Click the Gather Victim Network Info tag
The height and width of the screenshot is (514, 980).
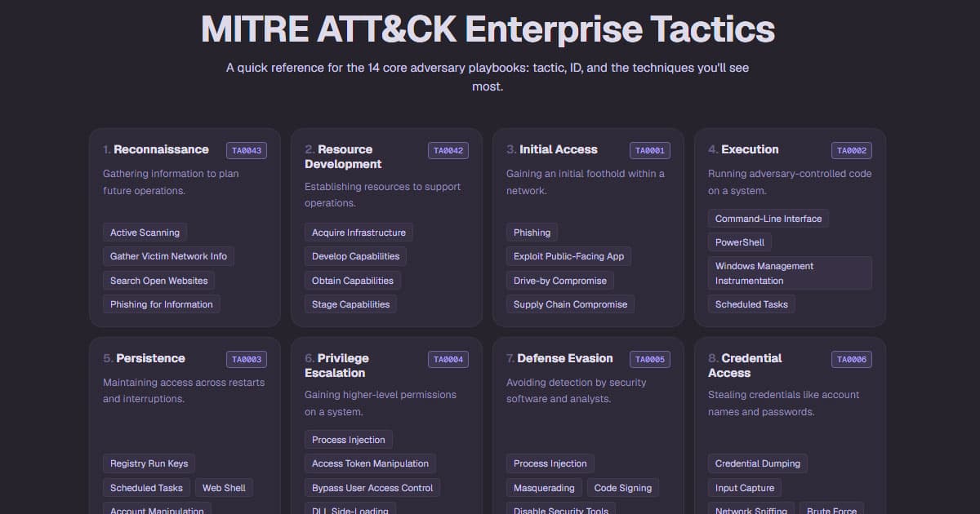(168, 256)
